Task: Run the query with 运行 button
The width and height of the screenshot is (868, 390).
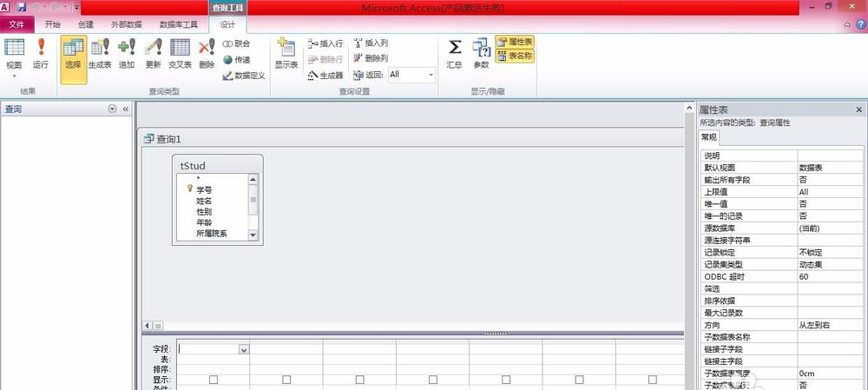Action: coord(41,54)
